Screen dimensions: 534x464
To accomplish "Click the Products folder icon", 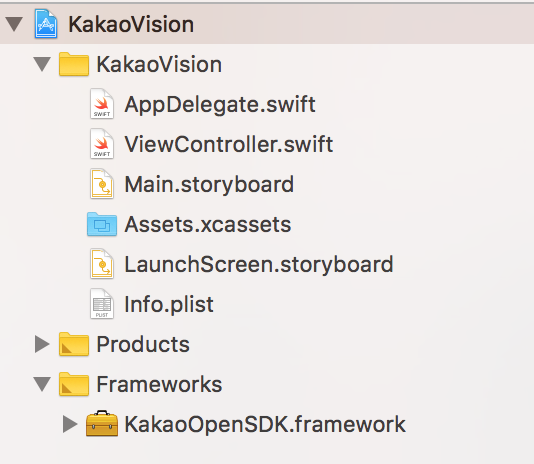I will 74,344.
